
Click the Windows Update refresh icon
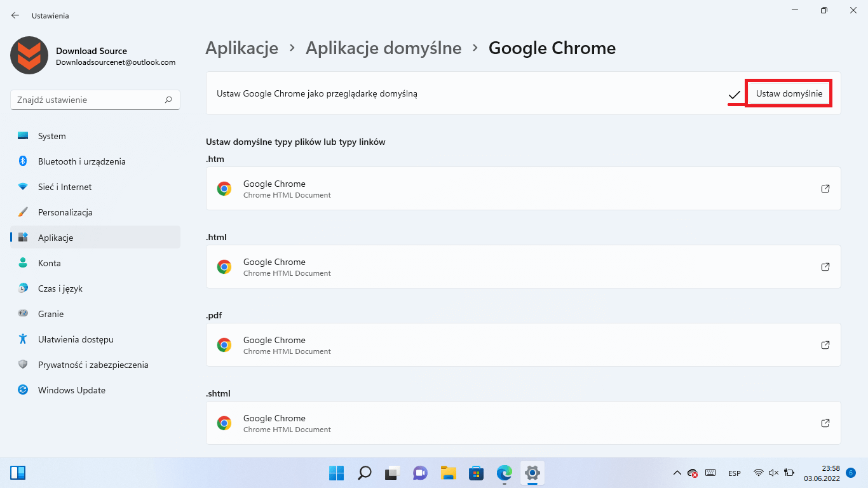[23, 390]
